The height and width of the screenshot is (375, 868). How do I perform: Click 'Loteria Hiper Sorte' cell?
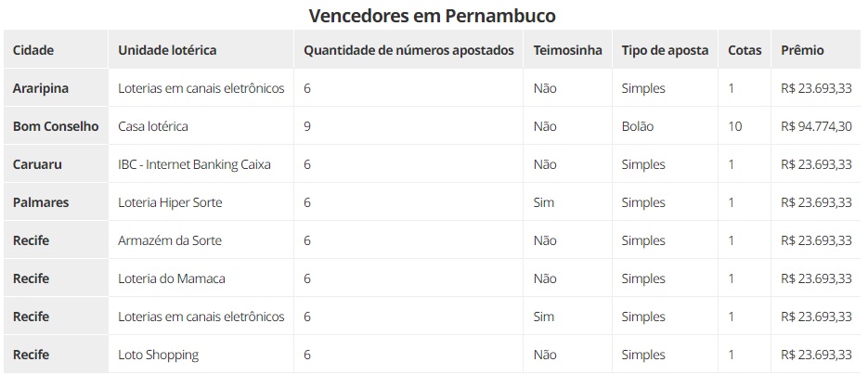tap(170, 202)
